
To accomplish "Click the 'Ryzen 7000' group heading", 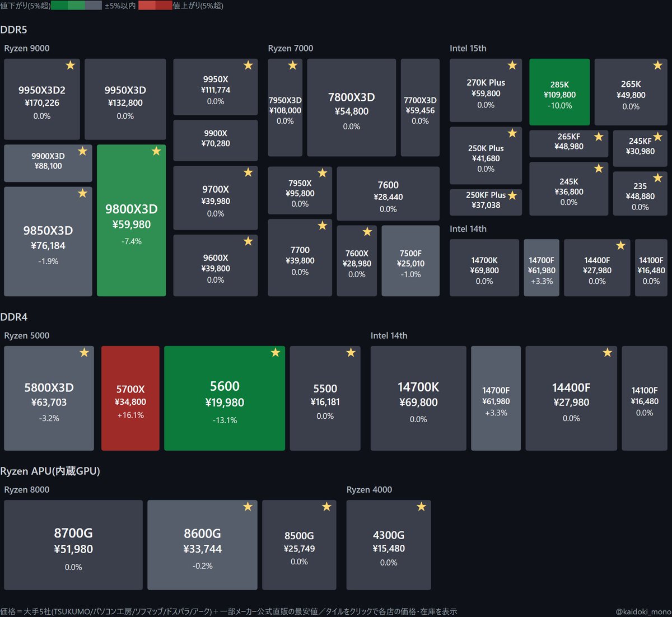I will (x=291, y=48).
